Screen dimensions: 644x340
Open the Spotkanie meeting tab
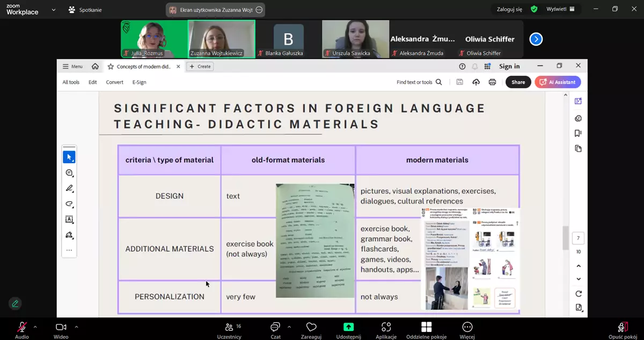(x=85, y=10)
